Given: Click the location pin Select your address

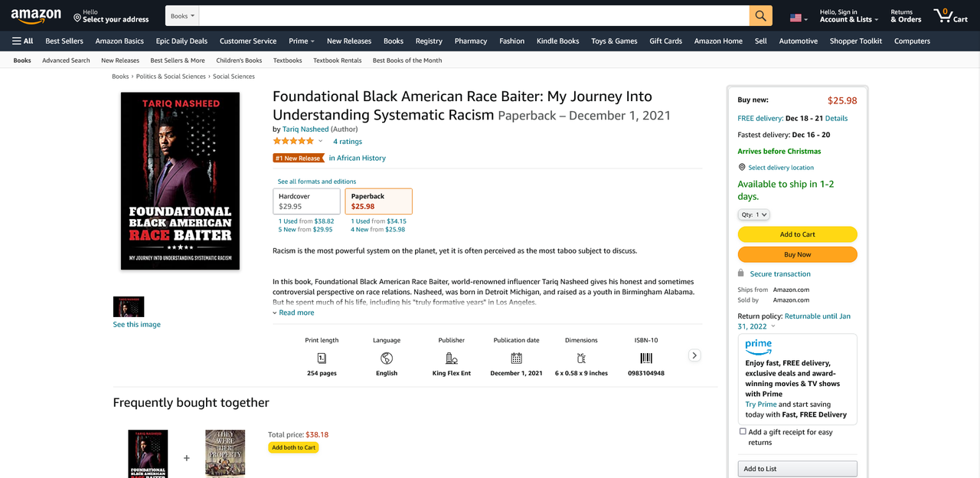Looking at the screenshot, I should click(111, 16).
